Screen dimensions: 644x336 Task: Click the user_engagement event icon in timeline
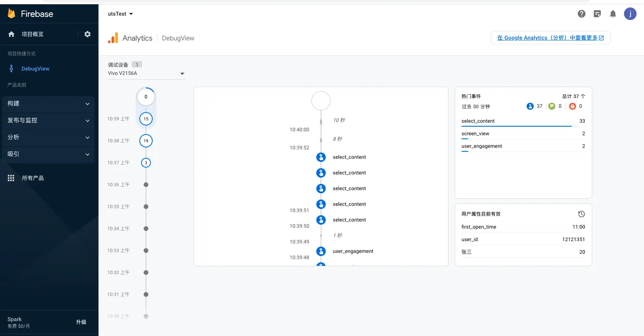(x=321, y=251)
